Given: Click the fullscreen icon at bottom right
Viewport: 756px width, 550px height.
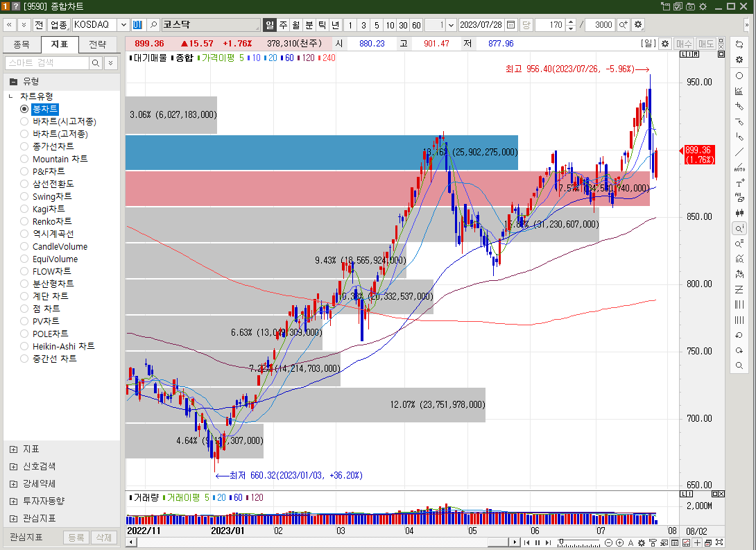Looking at the screenshot, I should tap(719, 543).
